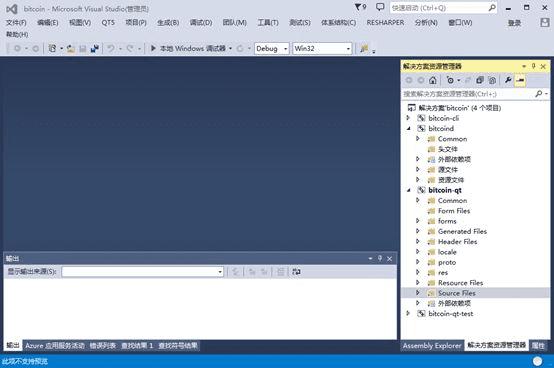Collapse the bitcoind project

tap(408, 129)
